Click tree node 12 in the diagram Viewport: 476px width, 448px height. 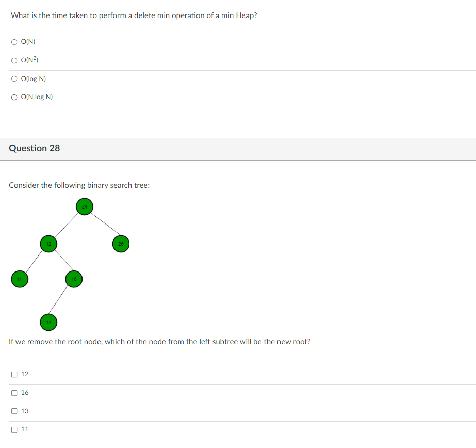pos(48,244)
